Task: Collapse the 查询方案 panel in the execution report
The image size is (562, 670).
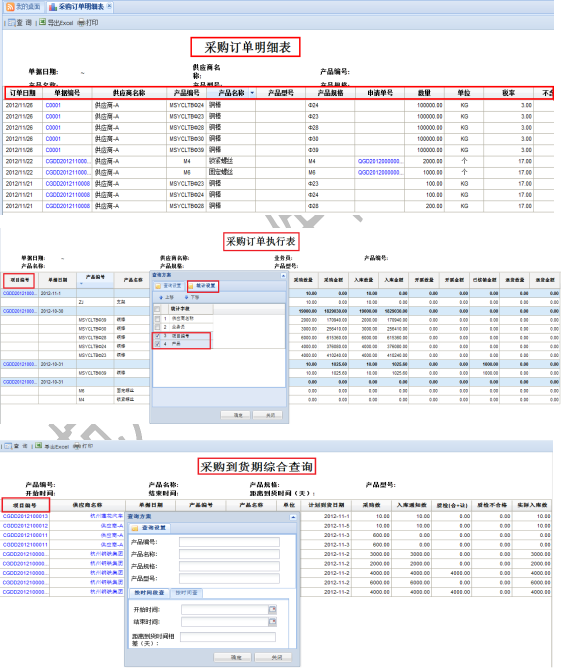Action: 283,276
